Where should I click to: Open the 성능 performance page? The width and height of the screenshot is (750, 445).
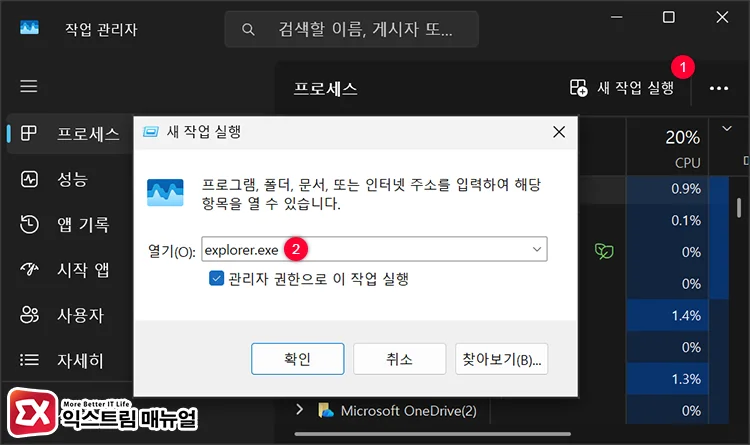coord(70,179)
